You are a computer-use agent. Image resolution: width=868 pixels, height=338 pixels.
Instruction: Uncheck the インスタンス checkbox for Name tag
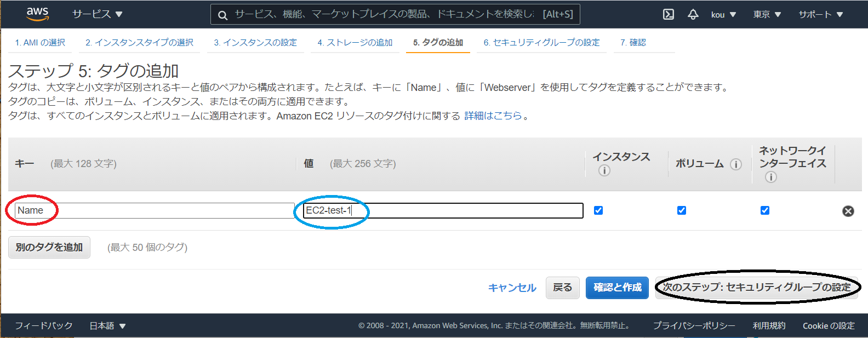coord(598,210)
